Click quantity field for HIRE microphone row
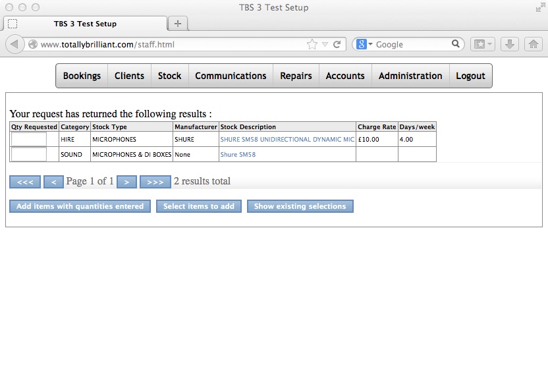The image size is (548, 392). [x=29, y=139]
